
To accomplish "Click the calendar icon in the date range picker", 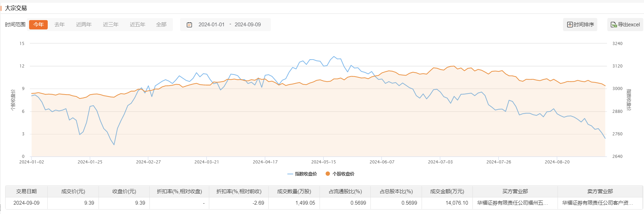I will click(189, 25).
